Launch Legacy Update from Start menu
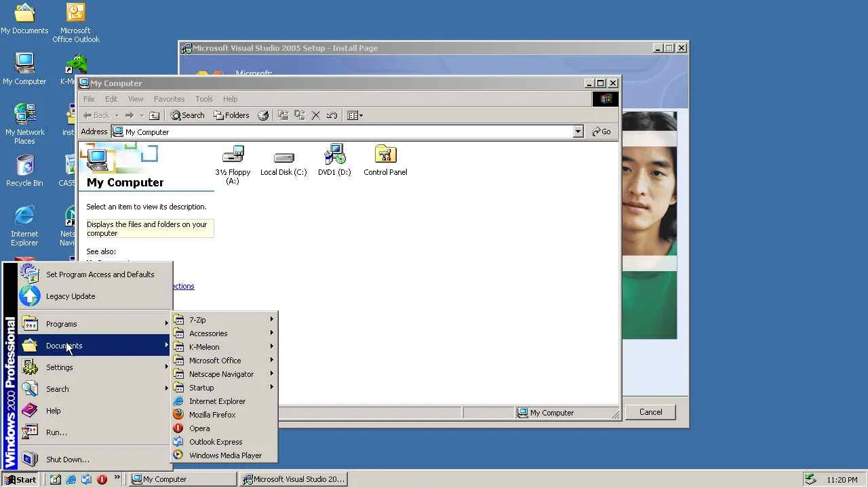The image size is (868, 488). pyautogui.click(x=95, y=296)
